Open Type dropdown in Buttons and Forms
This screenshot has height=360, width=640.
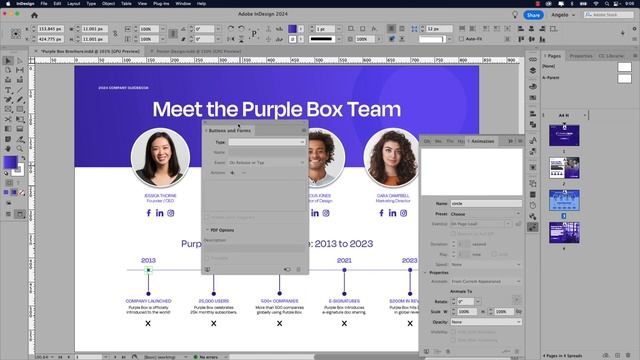coord(267,142)
